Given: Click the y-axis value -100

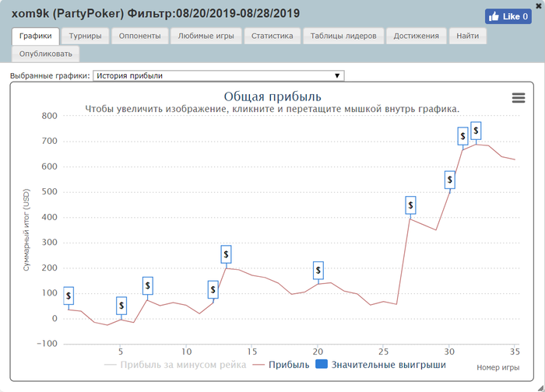Looking at the screenshot, I should [x=47, y=344].
